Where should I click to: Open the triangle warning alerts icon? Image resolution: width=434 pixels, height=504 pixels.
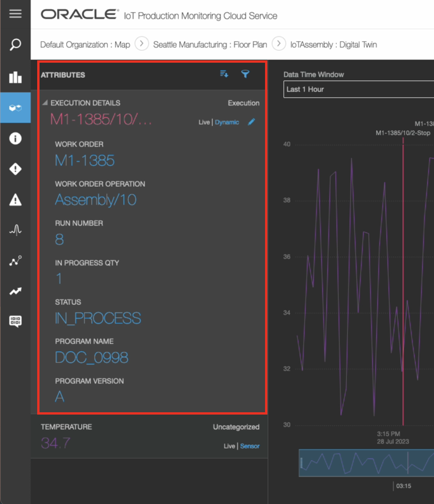coord(15,200)
